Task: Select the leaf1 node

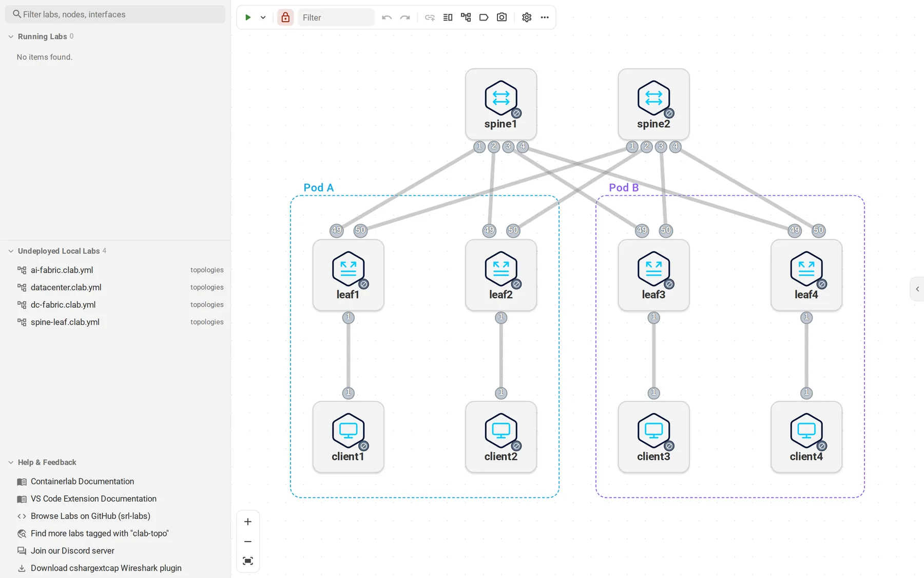Action: (348, 275)
